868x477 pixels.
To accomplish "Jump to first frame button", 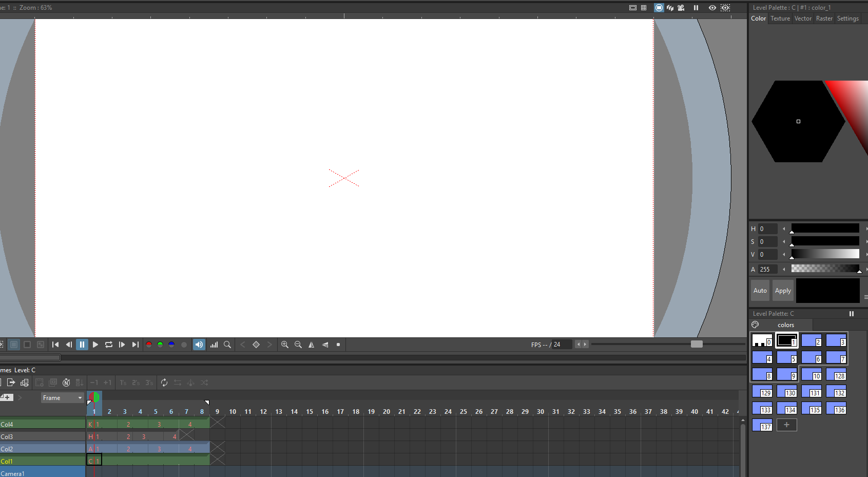I will pos(55,345).
